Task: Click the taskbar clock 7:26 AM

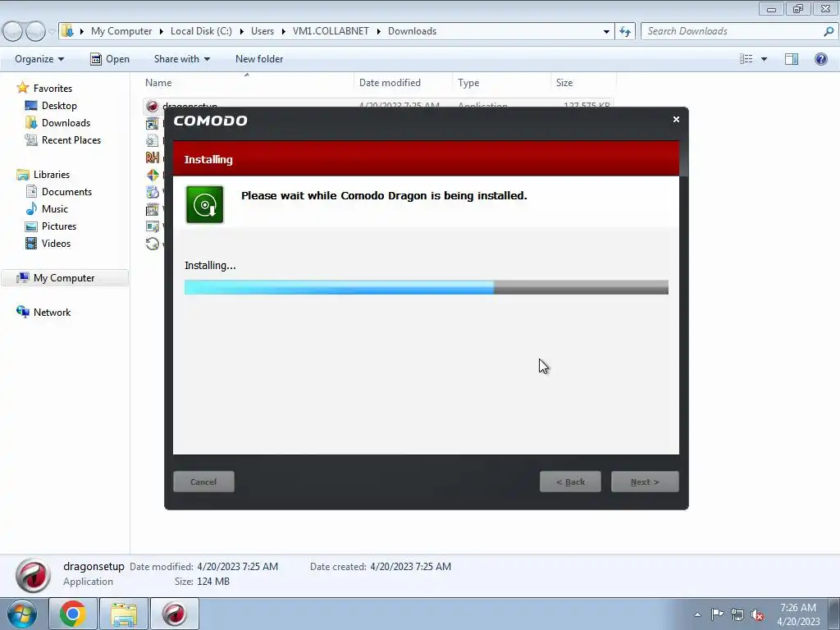Action: (797, 608)
